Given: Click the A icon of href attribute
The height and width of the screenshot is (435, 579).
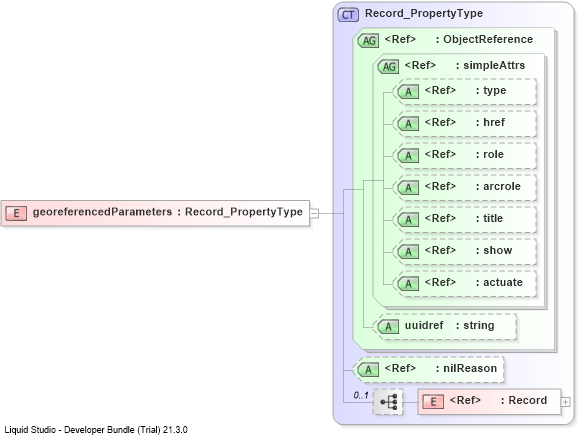Looking at the screenshot, I should pos(408,124).
